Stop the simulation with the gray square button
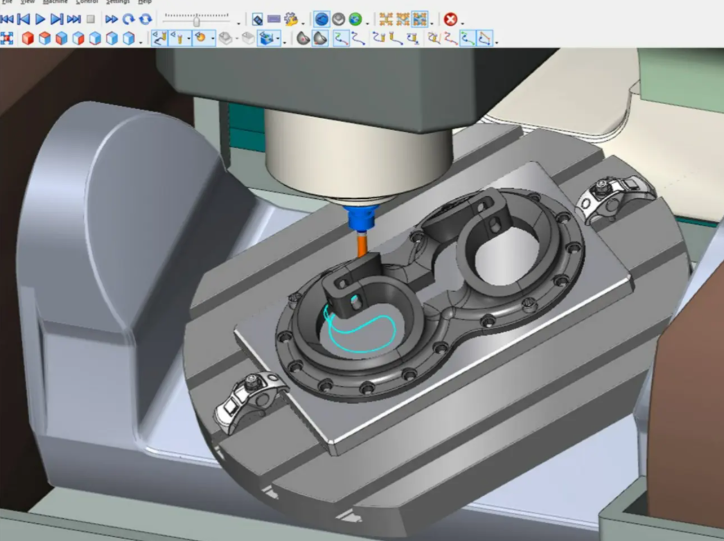This screenshot has width=724, height=541. 90,19
